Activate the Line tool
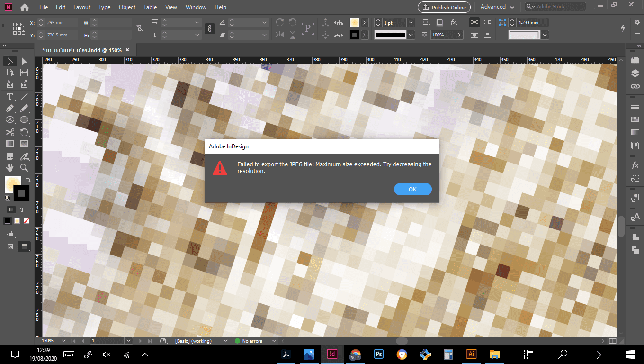 click(x=24, y=97)
